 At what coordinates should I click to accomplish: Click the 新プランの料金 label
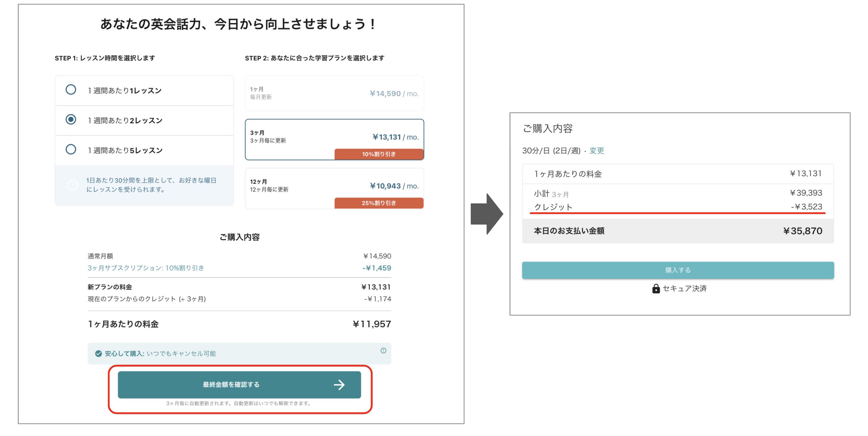pos(110,287)
